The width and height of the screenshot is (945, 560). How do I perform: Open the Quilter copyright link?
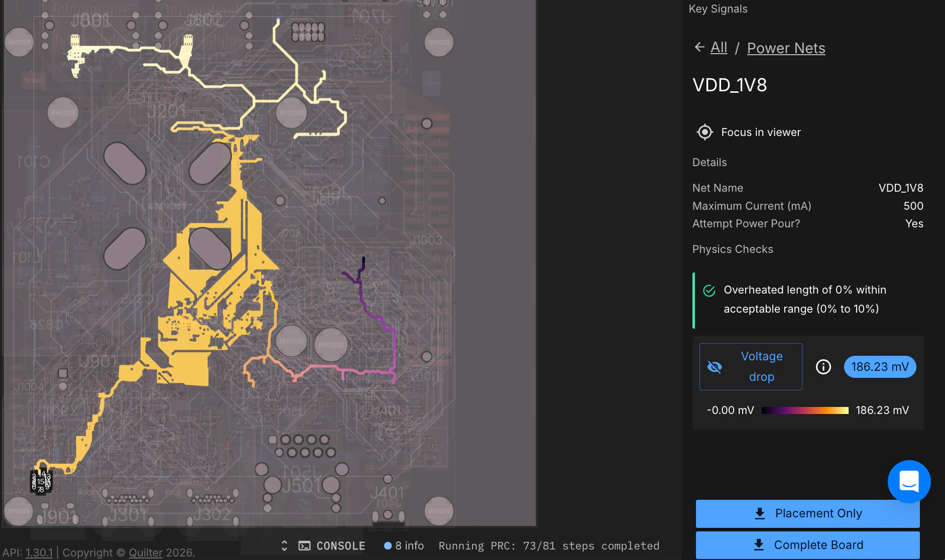click(146, 552)
